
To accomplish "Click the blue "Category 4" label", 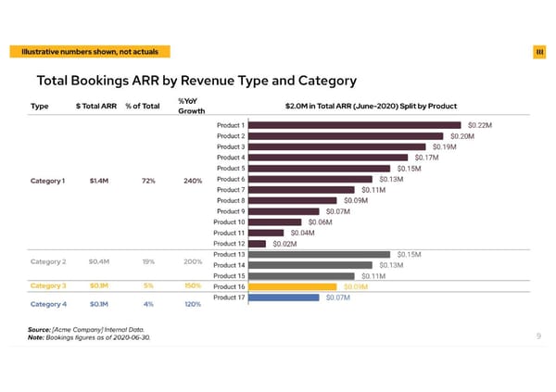I will (x=48, y=304).
